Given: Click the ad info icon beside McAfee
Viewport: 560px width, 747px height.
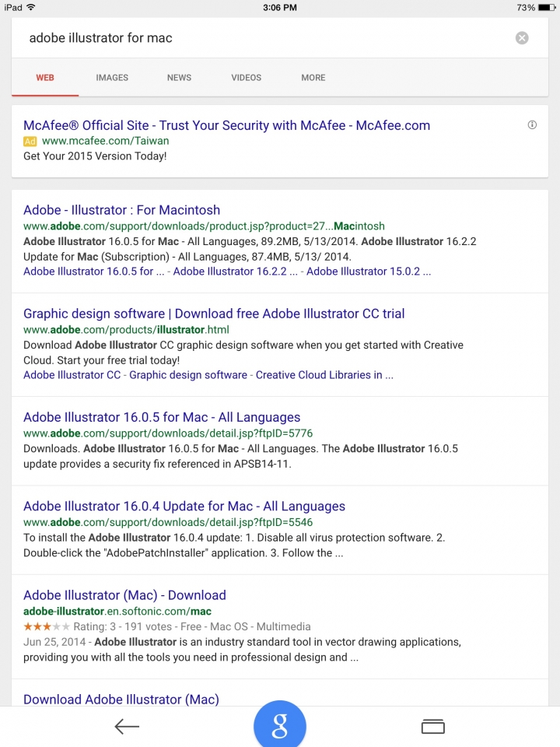Looking at the screenshot, I should (532, 124).
